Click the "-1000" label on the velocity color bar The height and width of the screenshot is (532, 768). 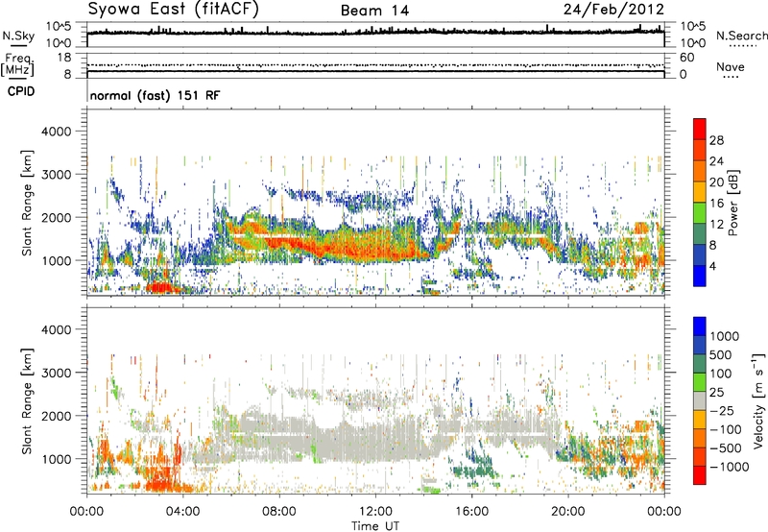click(729, 467)
